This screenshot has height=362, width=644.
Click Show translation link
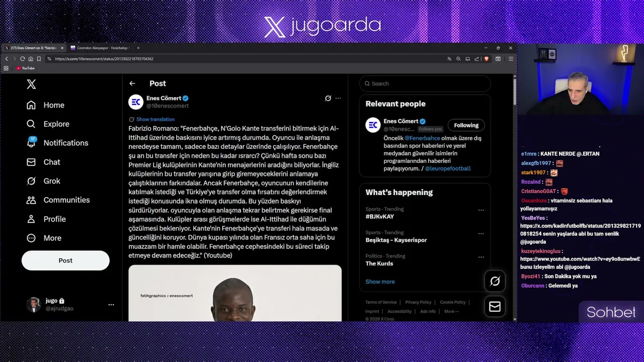[x=155, y=119]
